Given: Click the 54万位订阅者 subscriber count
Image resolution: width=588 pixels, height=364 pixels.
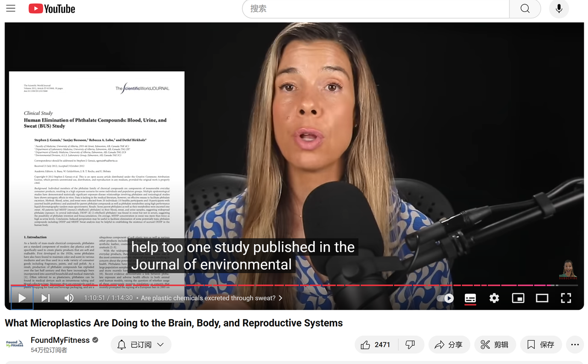Looking at the screenshot, I should point(49,350).
